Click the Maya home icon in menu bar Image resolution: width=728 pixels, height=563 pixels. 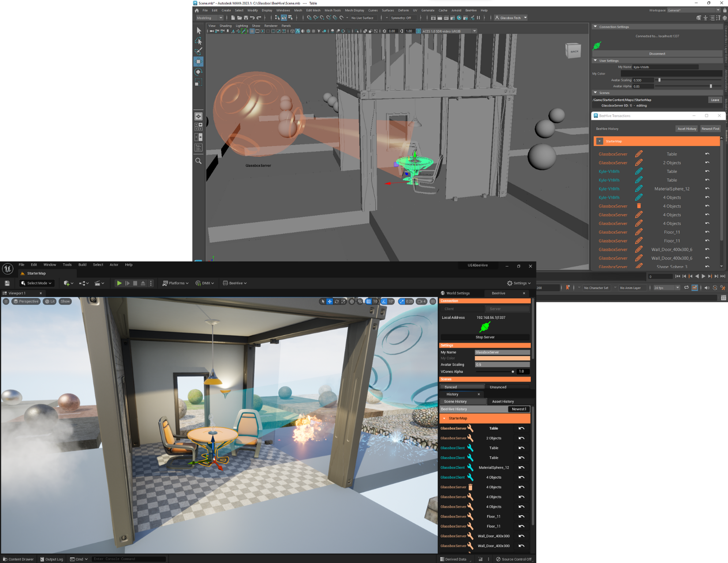[197, 10]
